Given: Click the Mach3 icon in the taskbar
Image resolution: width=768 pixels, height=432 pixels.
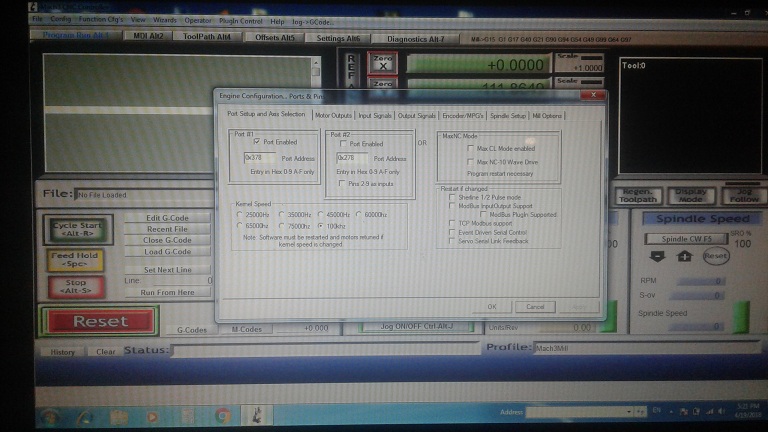Looking at the screenshot, I should click(x=257, y=413).
